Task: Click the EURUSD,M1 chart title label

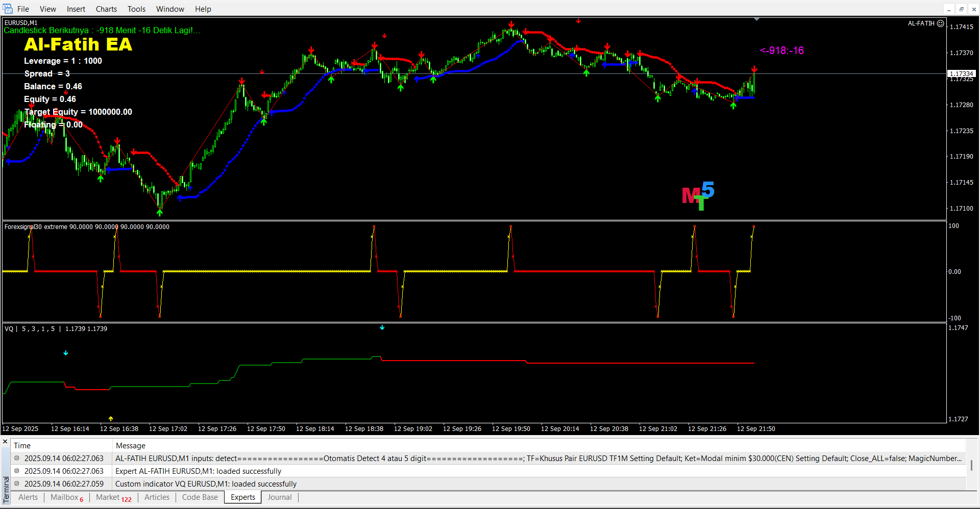Action: (21, 23)
